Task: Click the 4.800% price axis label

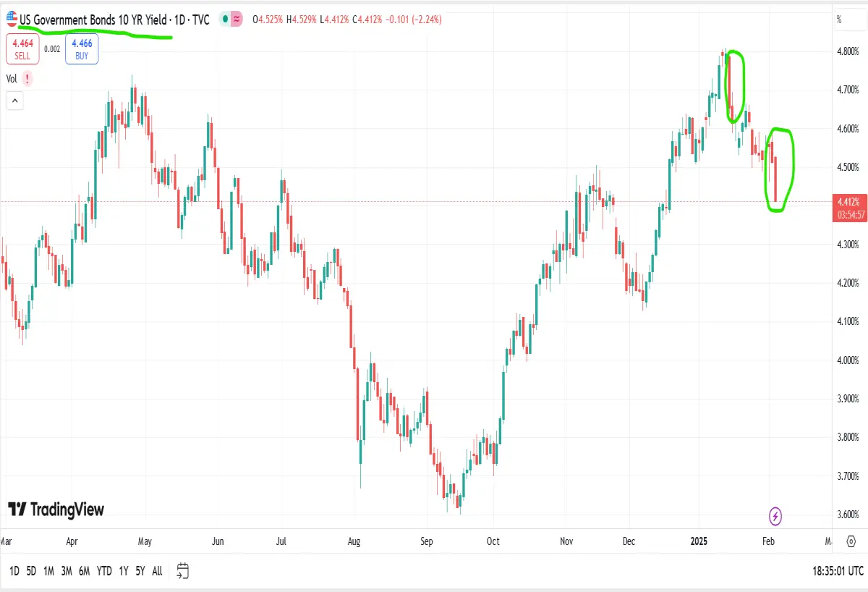Action: tap(848, 52)
